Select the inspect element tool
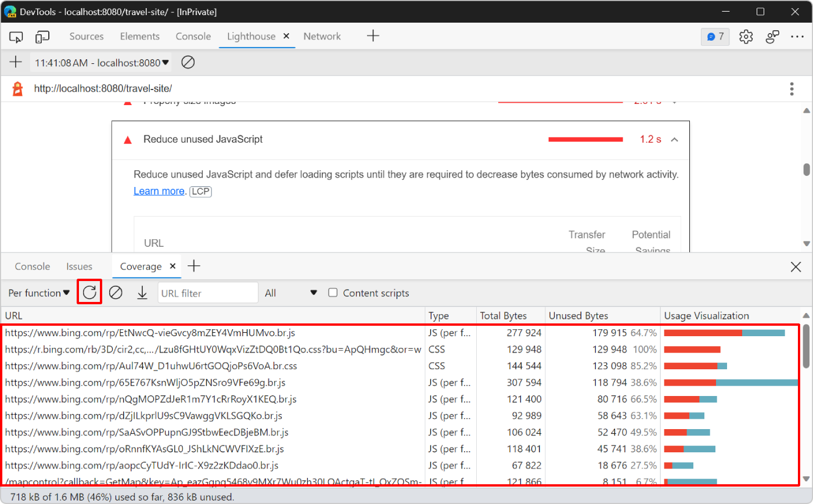Image resolution: width=813 pixels, height=504 pixels. pyautogui.click(x=16, y=36)
